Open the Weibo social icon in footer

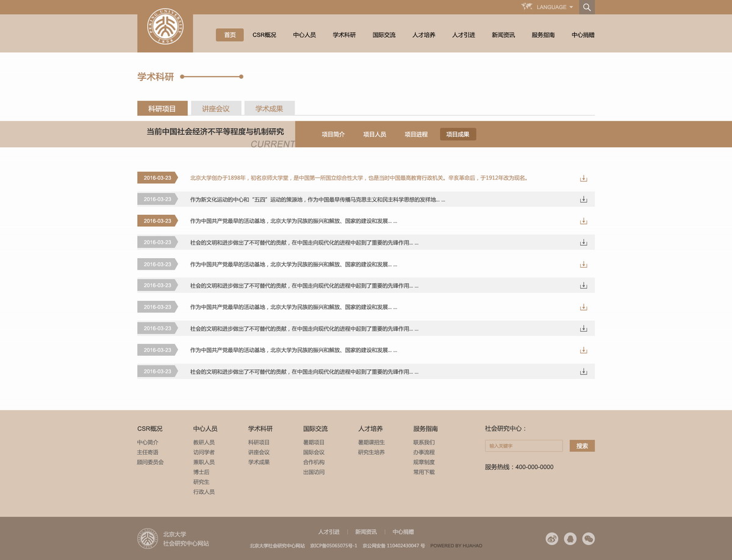(552, 539)
